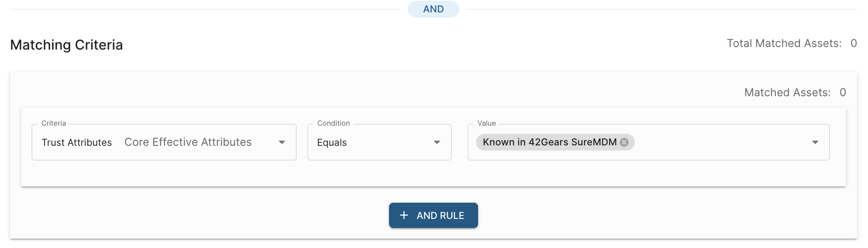
Task: Click the AND operator chip
Action: (433, 9)
